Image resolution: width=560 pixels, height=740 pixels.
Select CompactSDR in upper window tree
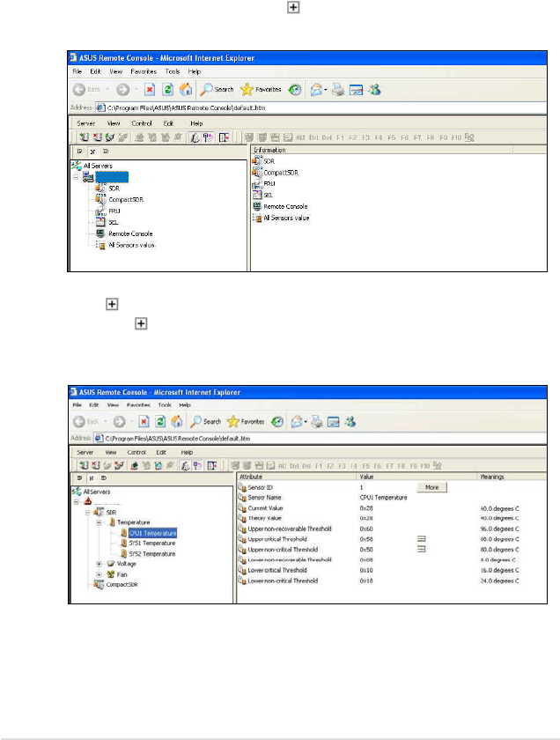(x=126, y=200)
